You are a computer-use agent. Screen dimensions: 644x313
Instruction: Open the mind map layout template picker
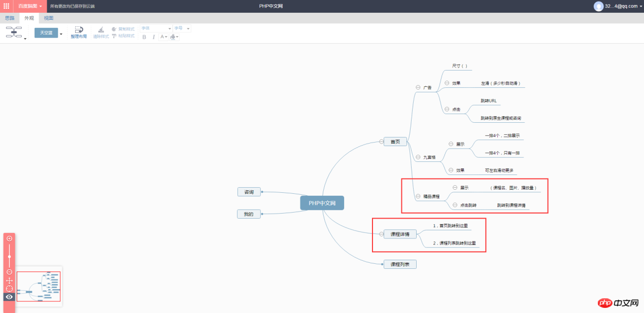pyautogui.click(x=14, y=32)
